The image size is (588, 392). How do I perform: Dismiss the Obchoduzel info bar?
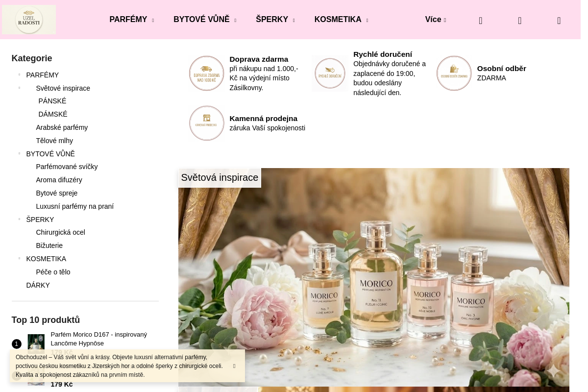point(234,366)
